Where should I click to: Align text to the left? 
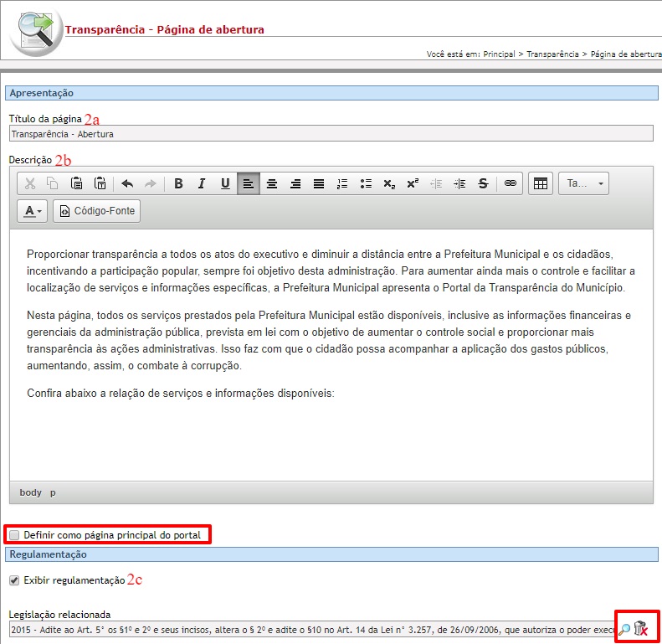tap(249, 183)
